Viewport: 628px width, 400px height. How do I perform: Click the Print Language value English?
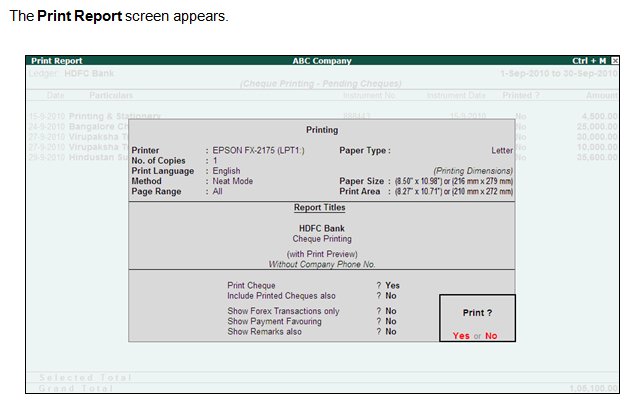coord(226,171)
